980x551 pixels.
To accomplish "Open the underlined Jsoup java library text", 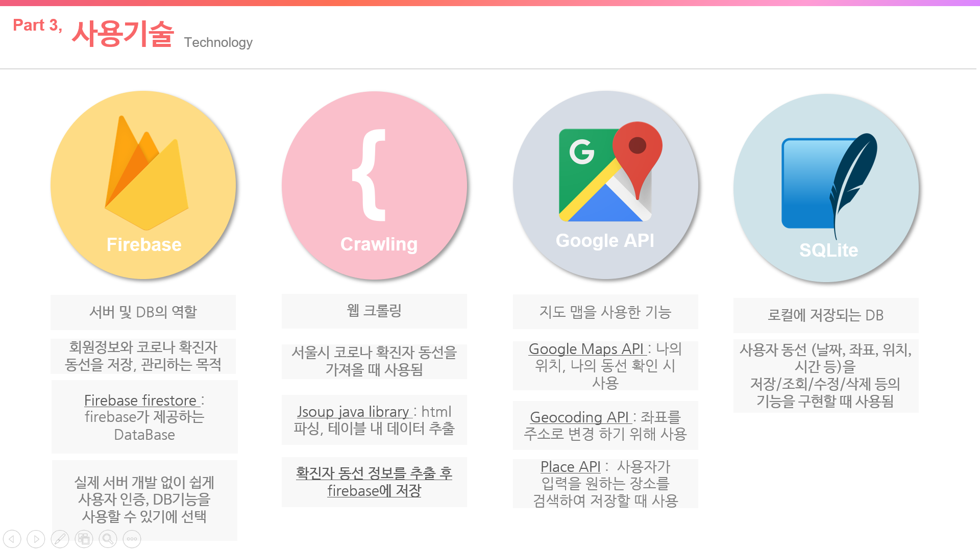I will coord(353,412).
